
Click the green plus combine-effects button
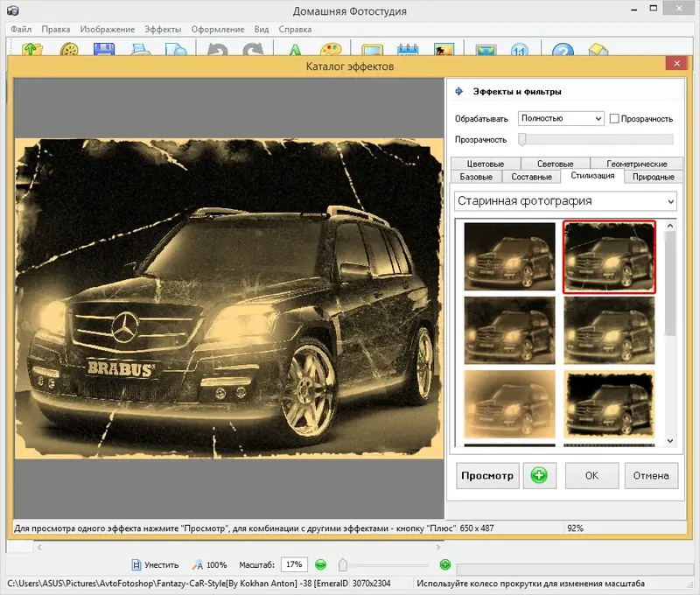(540, 476)
